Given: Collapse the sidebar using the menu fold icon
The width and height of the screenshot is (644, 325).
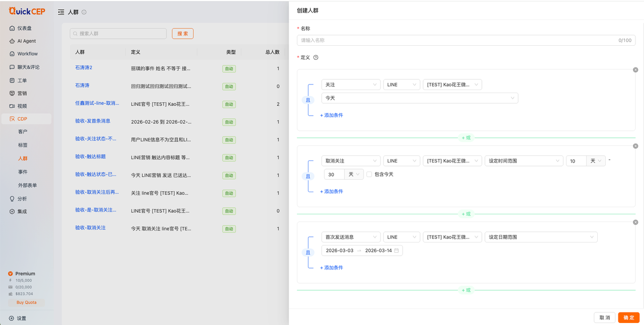Looking at the screenshot, I should coord(61,12).
